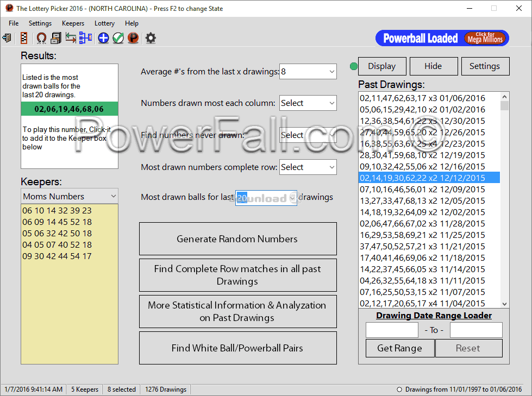Select the highlighted 12/12/2015 drawing
The image size is (532, 396).
(429, 178)
